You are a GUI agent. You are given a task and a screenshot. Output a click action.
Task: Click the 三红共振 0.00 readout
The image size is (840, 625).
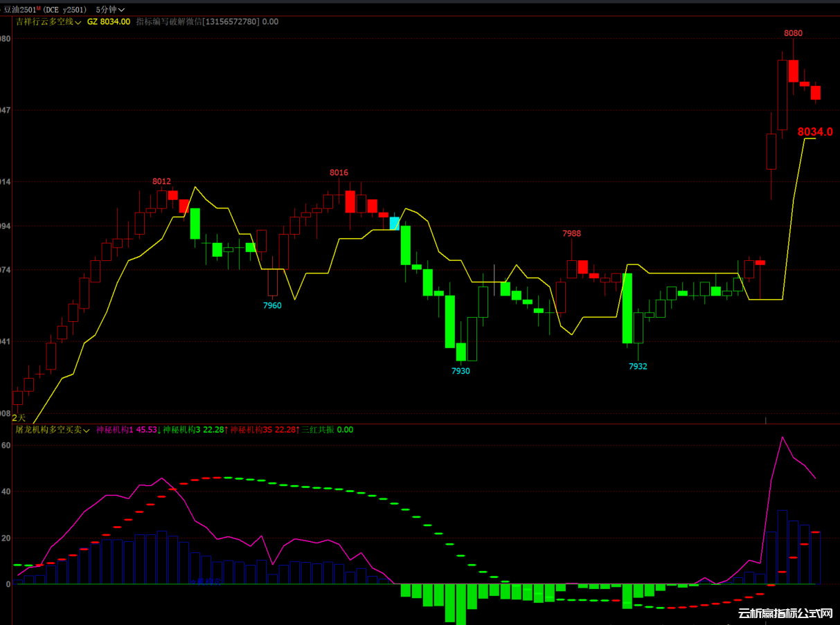pyautogui.click(x=328, y=430)
